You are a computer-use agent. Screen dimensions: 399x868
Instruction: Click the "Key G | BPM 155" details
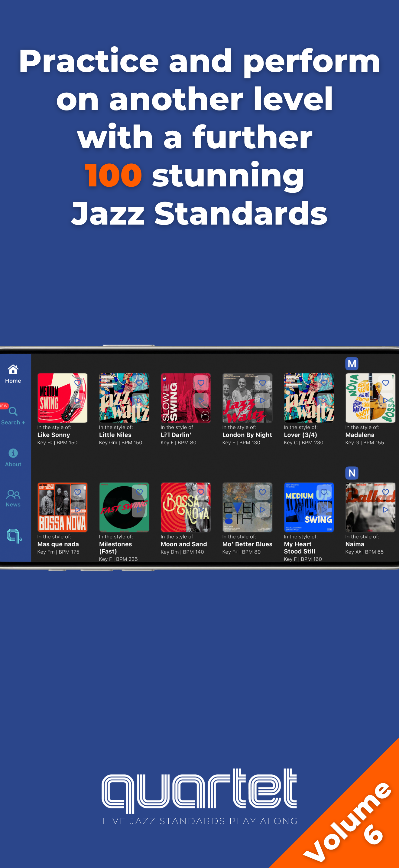point(364,442)
